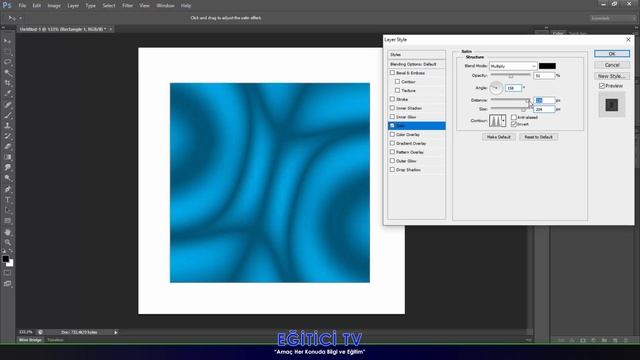Image resolution: width=640 pixels, height=360 pixels.
Task: Change screen mode icon in toolbar
Action: [x=7, y=283]
